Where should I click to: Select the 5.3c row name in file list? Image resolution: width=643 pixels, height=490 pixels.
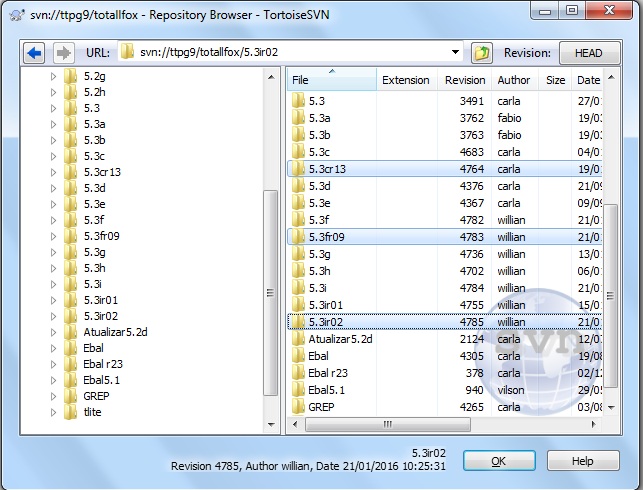tap(319, 152)
